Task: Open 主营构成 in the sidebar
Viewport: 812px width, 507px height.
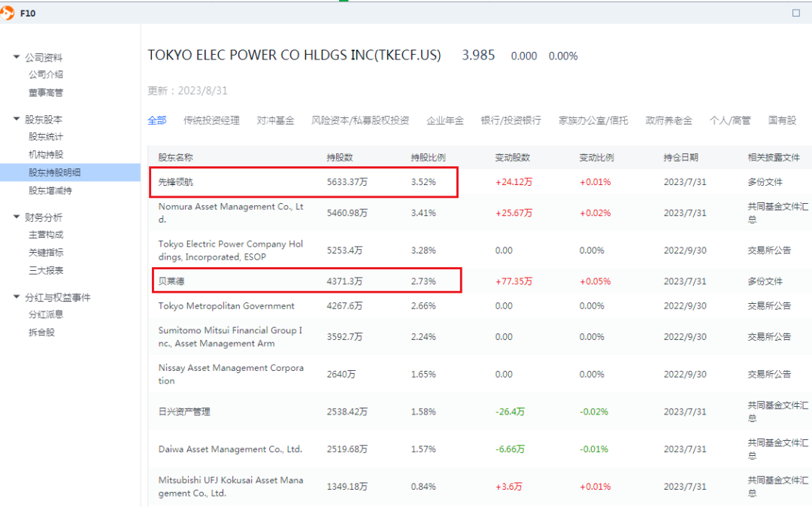Action: 46,235
